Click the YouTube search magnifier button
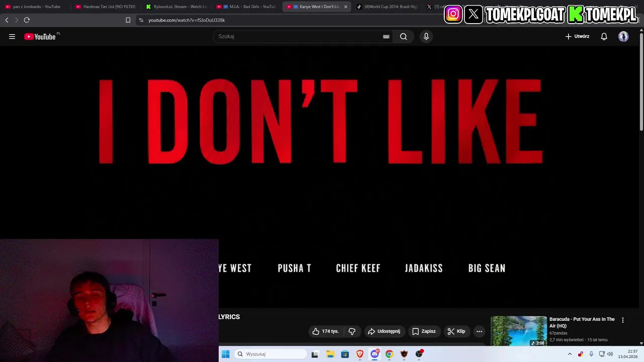The image size is (644, 362). point(404,36)
